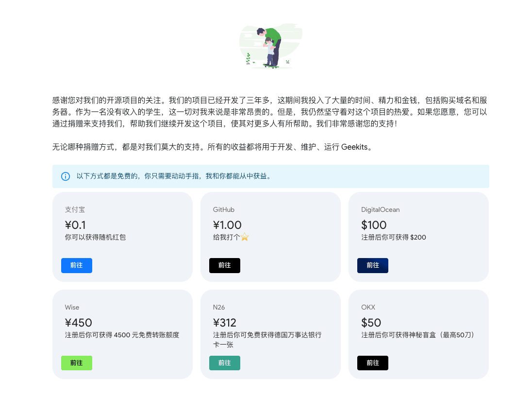Select the OKX card title
Viewport: 532px width, 398px height.
(368, 307)
